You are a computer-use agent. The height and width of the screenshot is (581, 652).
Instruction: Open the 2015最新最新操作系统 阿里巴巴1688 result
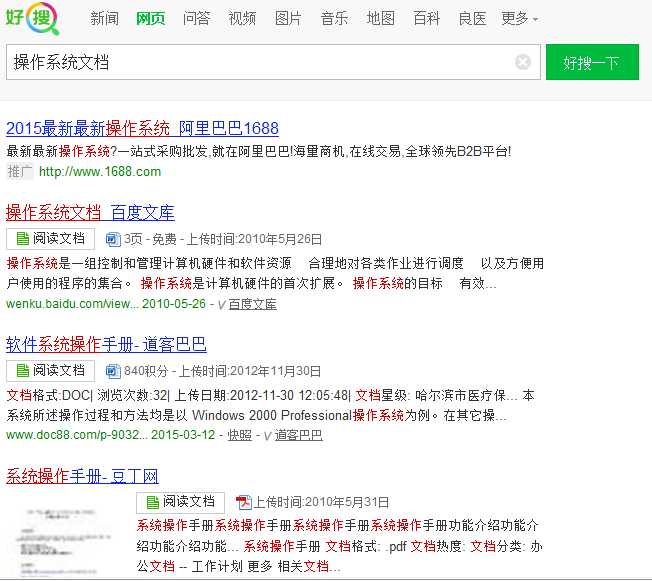(142, 128)
